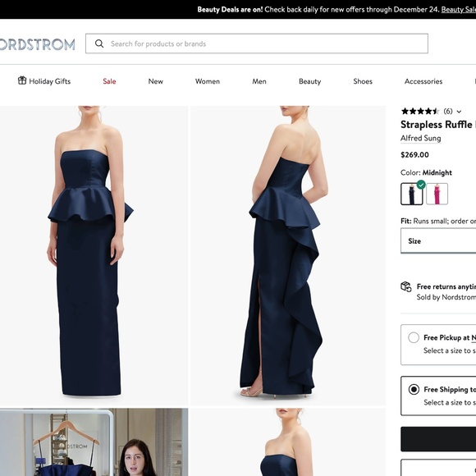Follow the Beauty Sale link in banner
This screenshot has width=476, height=476.
point(459,9)
